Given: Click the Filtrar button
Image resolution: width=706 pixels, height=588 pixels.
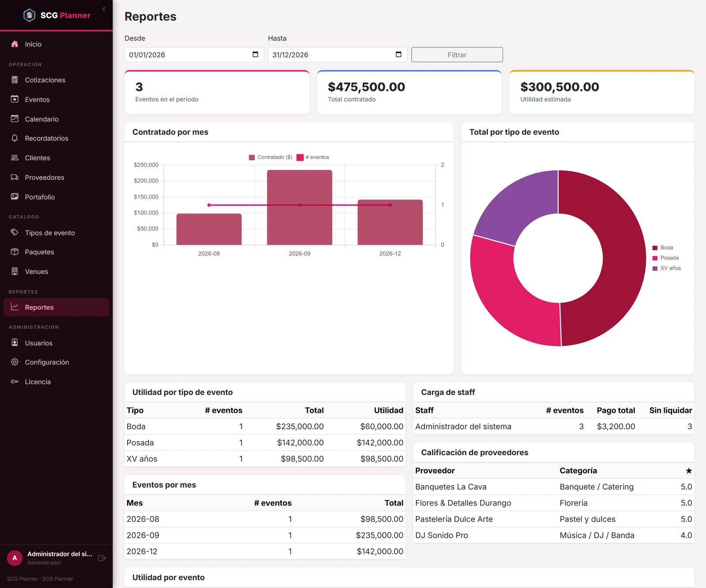Looking at the screenshot, I should click(457, 55).
